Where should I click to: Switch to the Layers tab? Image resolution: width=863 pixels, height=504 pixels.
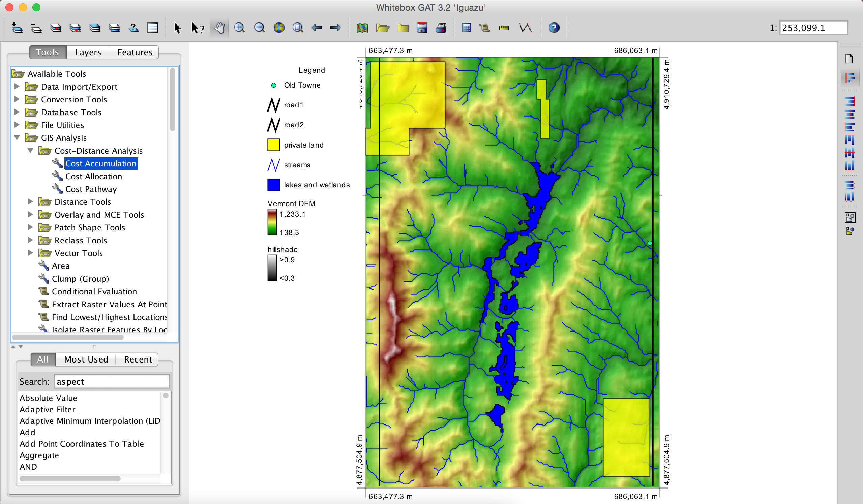click(x=88, y=52)
